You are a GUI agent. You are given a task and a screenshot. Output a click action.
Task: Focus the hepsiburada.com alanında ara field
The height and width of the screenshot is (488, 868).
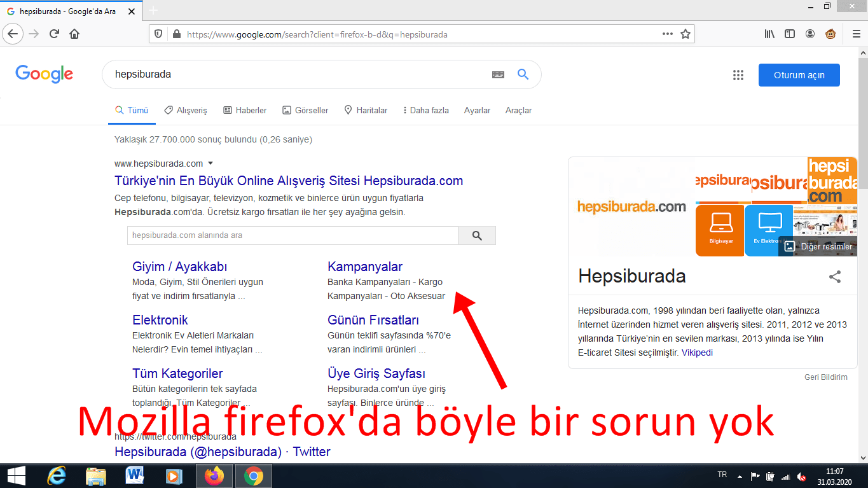[x=293, y=235]
